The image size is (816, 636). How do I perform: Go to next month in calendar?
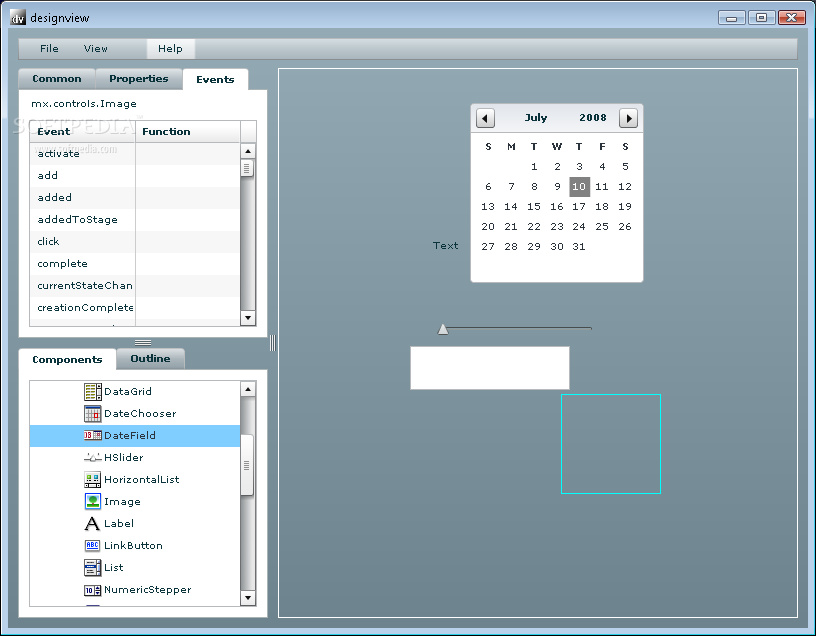click(x=629, y=118)
